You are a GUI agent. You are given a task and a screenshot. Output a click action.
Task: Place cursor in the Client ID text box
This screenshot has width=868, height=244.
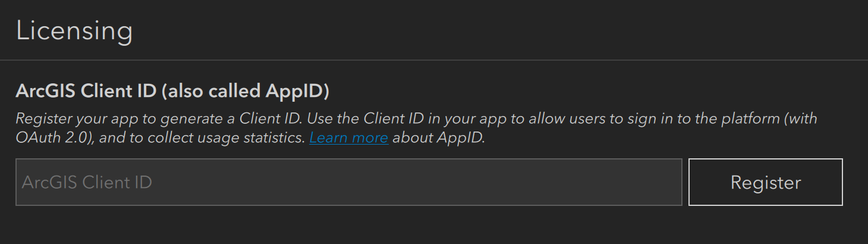(348, 182)
